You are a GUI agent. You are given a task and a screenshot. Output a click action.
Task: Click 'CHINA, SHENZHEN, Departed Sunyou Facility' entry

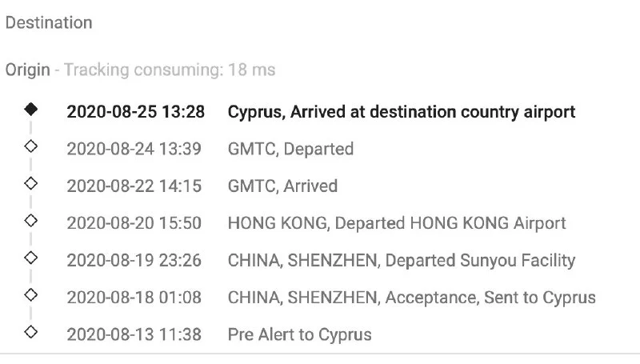402,260
